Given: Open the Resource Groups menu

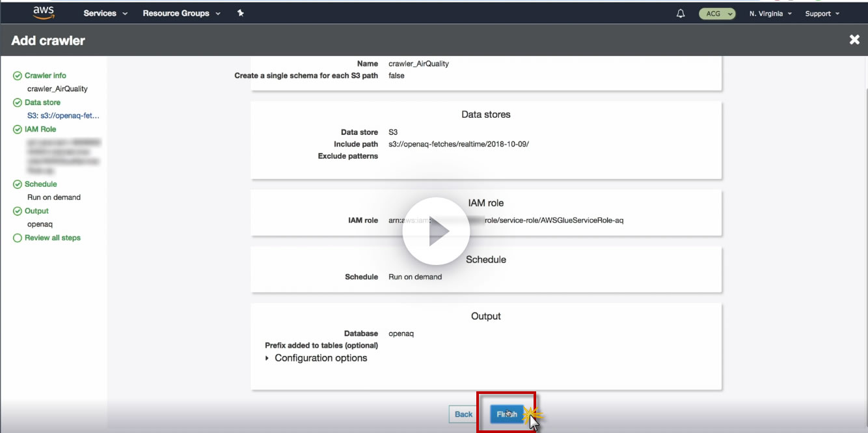Looking at the screenshot, I should 182,13.
